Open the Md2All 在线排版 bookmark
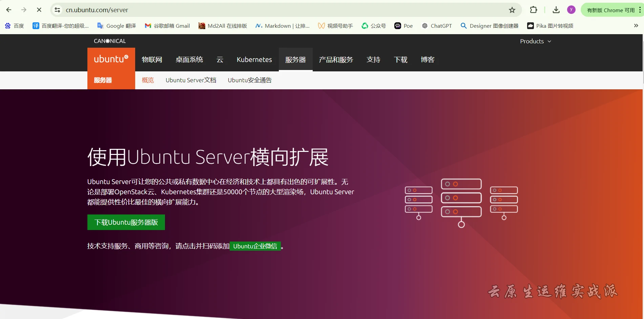The width and height of the screenshot is (644, 319). click(223, 26)
